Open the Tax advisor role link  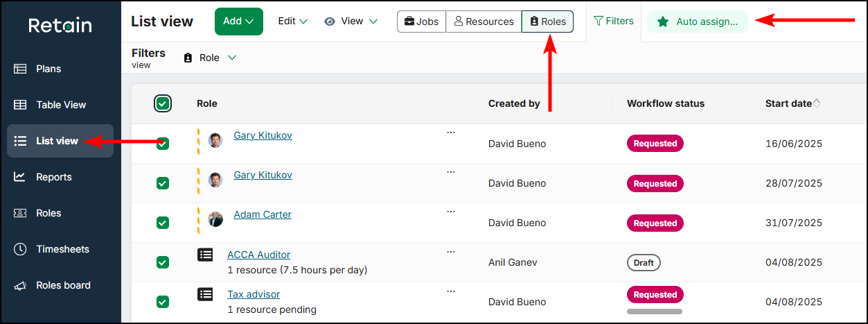tap(254, 294)
